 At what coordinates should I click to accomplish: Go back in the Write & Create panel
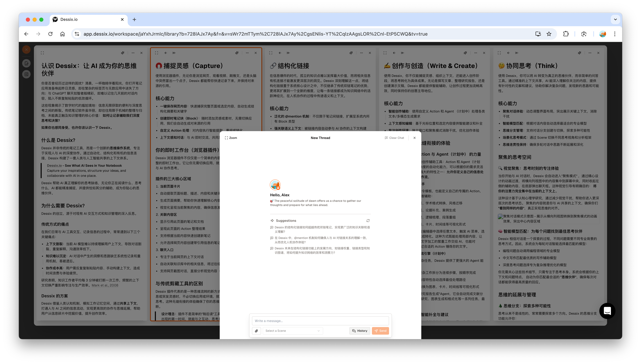(394, 53)
